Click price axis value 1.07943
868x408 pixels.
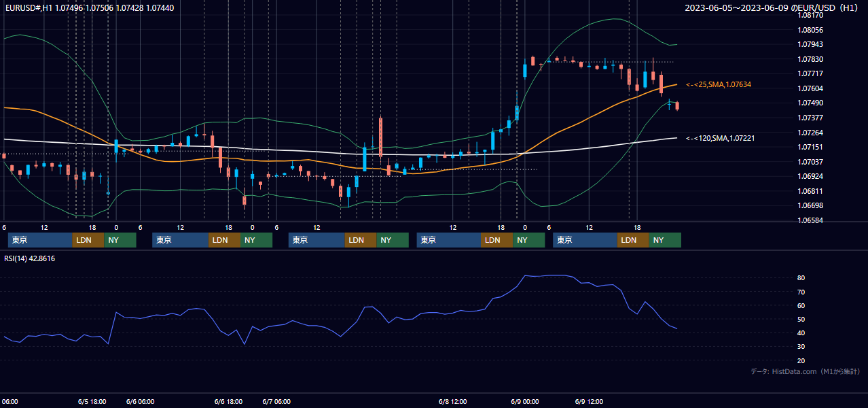click(x=811, y=45)
